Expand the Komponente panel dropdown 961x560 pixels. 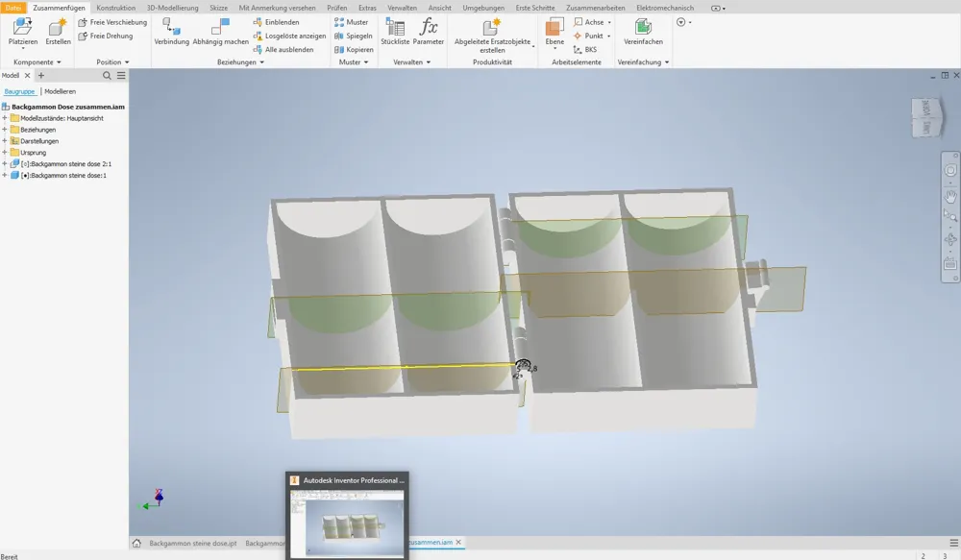(x=37, y=62)
